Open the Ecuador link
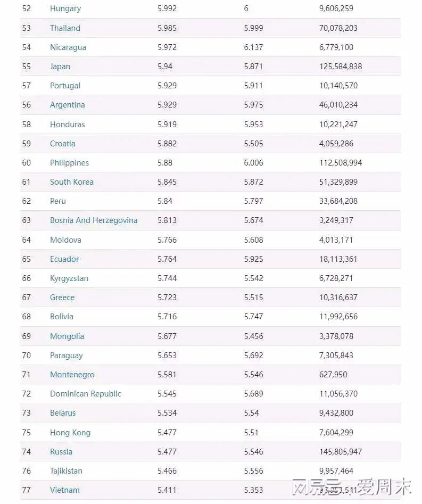Screen dimensions: 422x504 (64, 259)
